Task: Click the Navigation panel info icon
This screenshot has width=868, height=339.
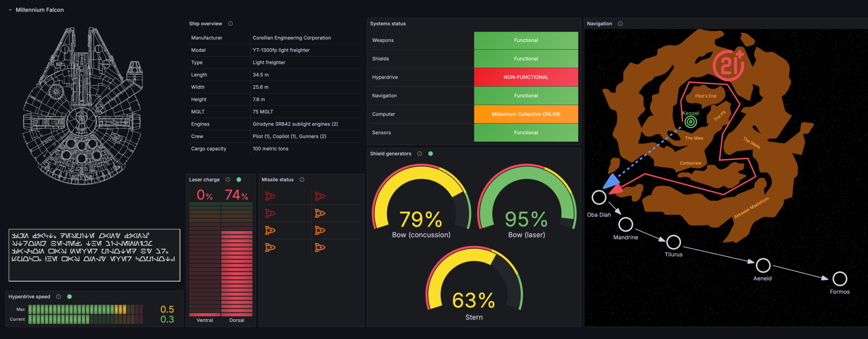Action: (x=620, y=24)
